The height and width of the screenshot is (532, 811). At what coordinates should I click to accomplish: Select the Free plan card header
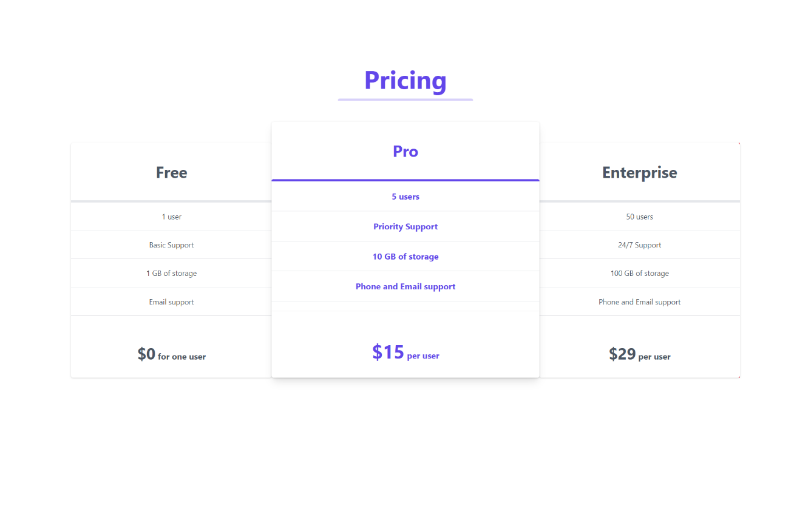click(171, 172)
